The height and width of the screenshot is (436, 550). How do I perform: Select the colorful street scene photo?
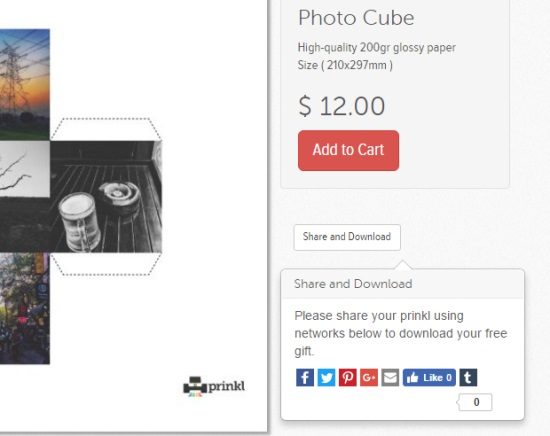25,308
